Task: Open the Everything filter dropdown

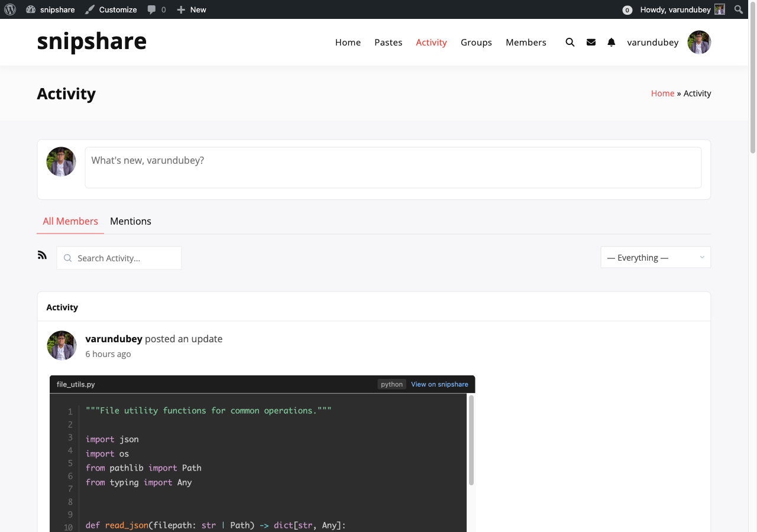Action: pyautogui.click(x=655, y=257)
